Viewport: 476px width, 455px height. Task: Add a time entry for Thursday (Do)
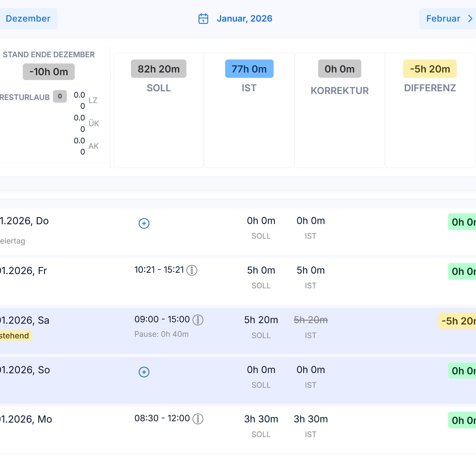tap(144, 223)
